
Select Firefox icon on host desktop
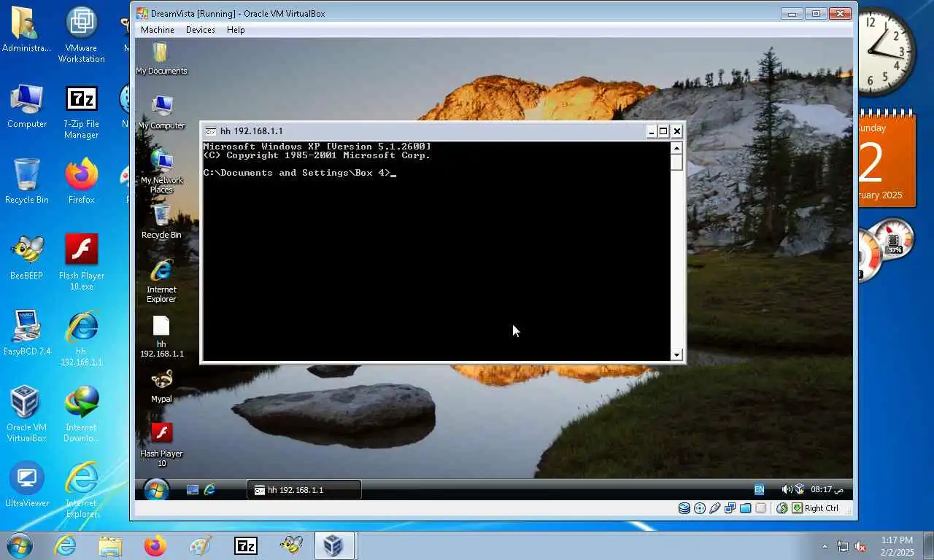82,182
